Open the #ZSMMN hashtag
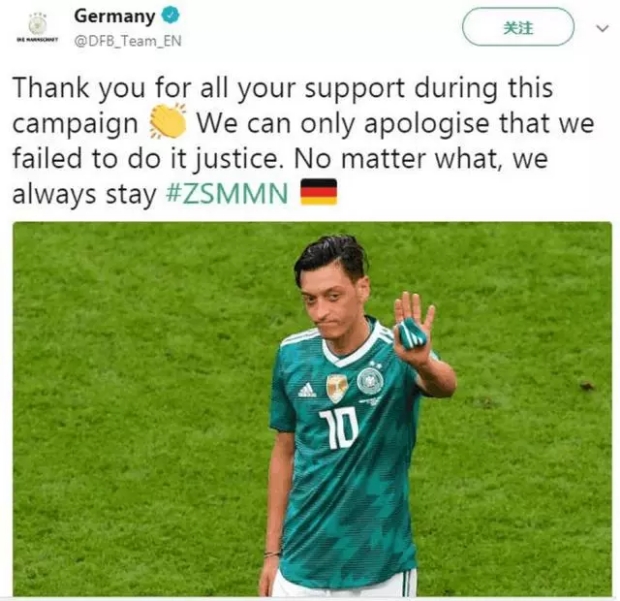The image size is (620, 601). point(227,194)
